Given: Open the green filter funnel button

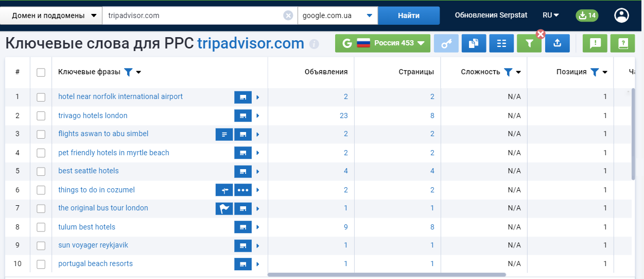Looking at the screenshot, I should [x=529, y=43].
